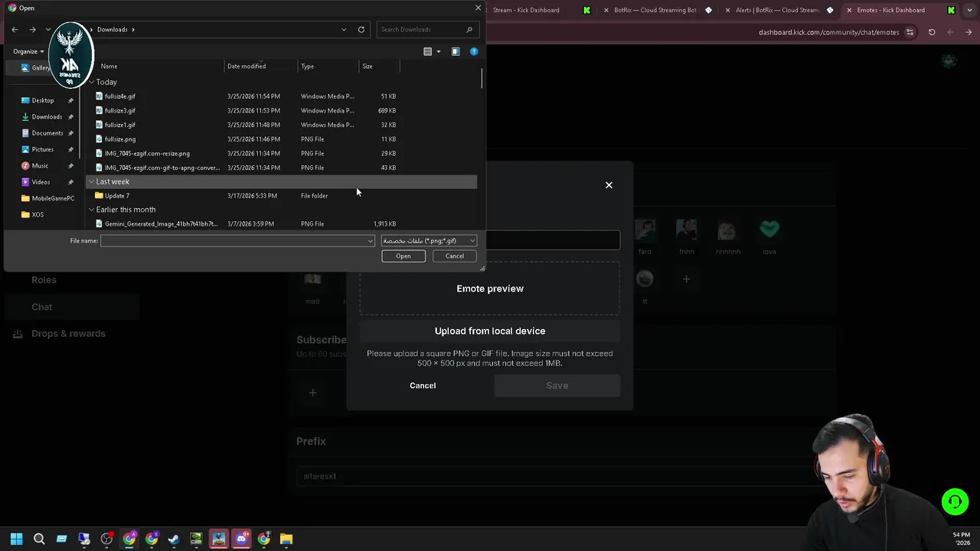Switch to the Alerts | BotRix tab

777,10
